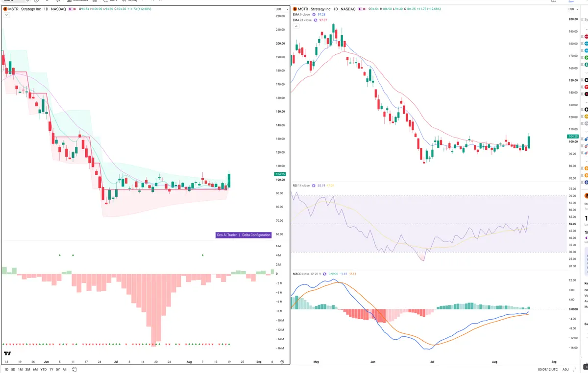Choose the 1M time range
Screen dimensions: 588x373
(20, 370)
